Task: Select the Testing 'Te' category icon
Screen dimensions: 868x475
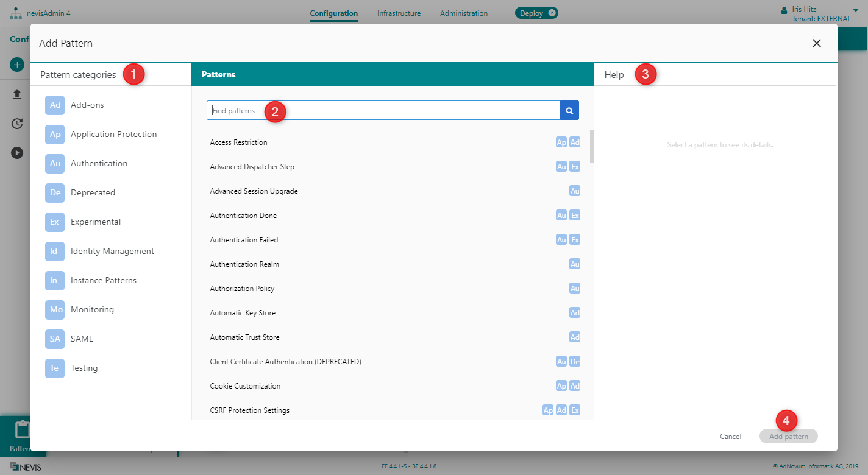Action: tap(55, 368)
